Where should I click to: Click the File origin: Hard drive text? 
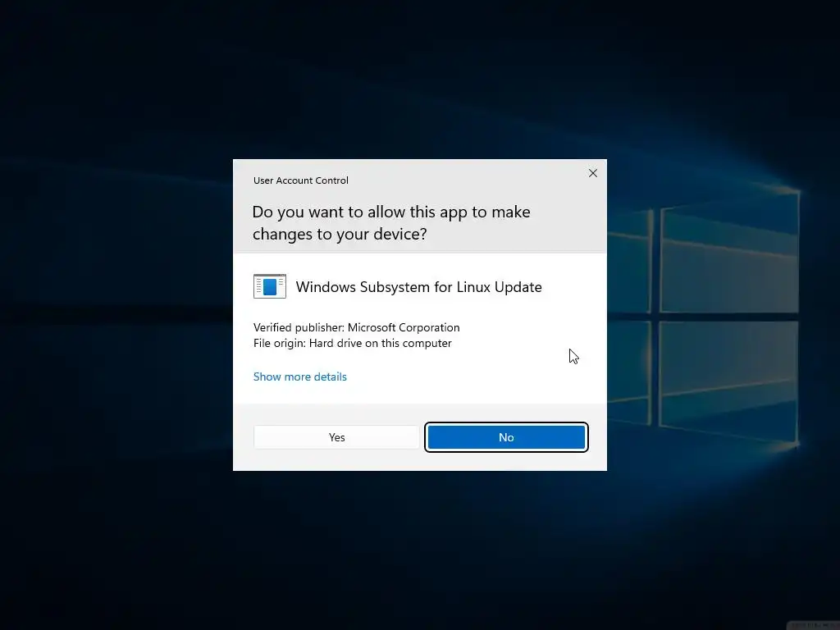pos(353,343)
